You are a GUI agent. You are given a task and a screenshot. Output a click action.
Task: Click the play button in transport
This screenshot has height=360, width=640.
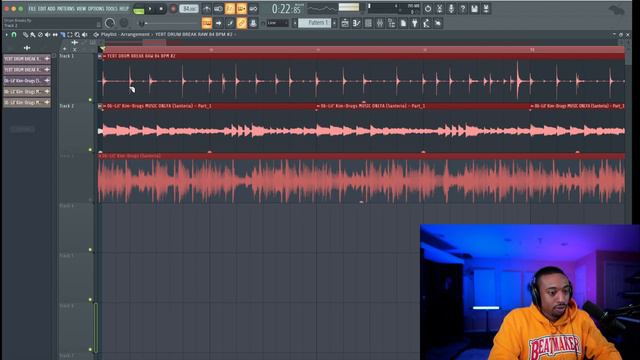(150, 9)
